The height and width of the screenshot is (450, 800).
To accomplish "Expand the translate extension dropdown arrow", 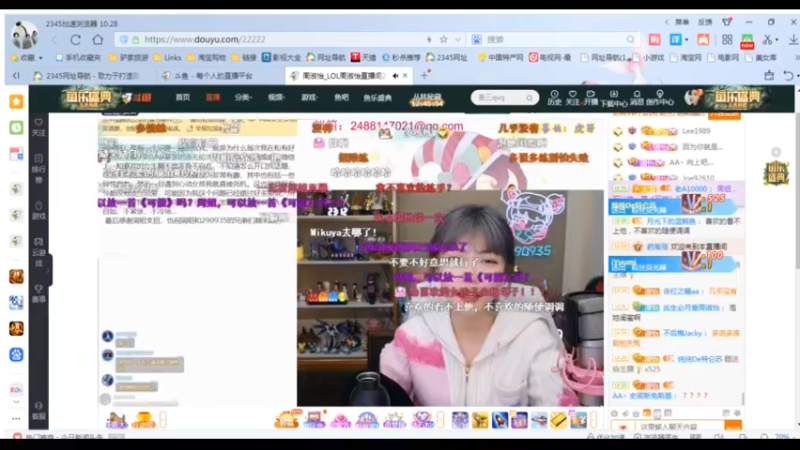I will [686, 39].
